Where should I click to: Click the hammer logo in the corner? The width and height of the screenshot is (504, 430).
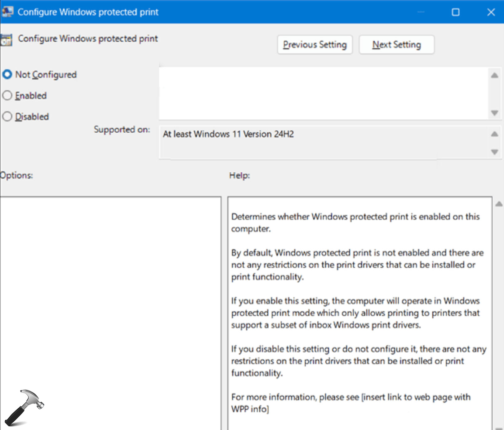[x=26, y=407]
